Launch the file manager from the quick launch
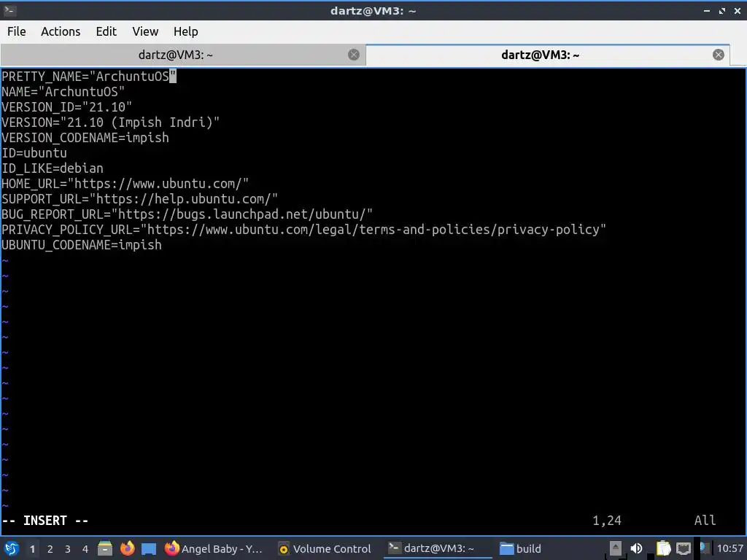This screenshot has width=747, height=560. (105, 548)
